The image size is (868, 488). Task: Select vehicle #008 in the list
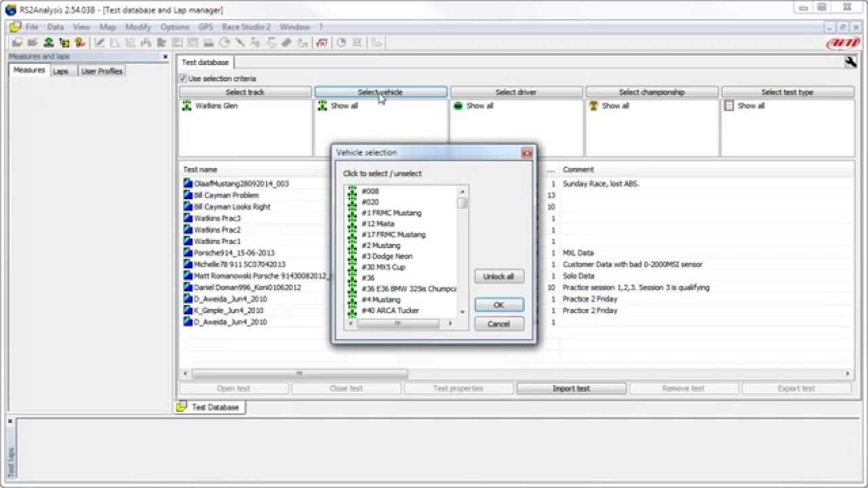click(x=370, y=191)
